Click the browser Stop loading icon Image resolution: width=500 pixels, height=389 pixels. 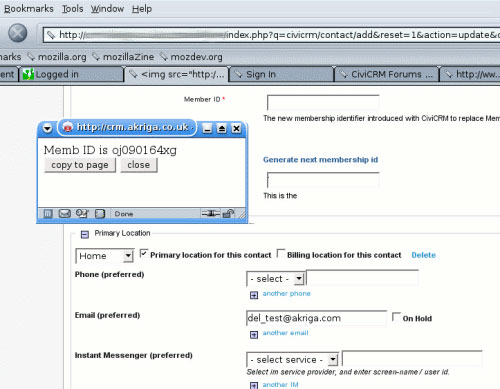(x=18, y=33)
